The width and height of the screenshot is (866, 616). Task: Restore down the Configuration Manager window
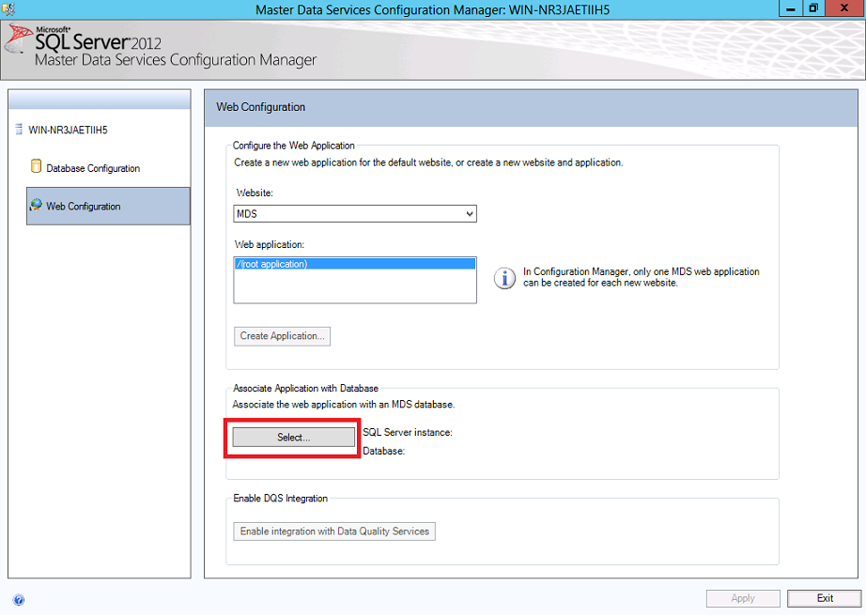pos(813,8)
